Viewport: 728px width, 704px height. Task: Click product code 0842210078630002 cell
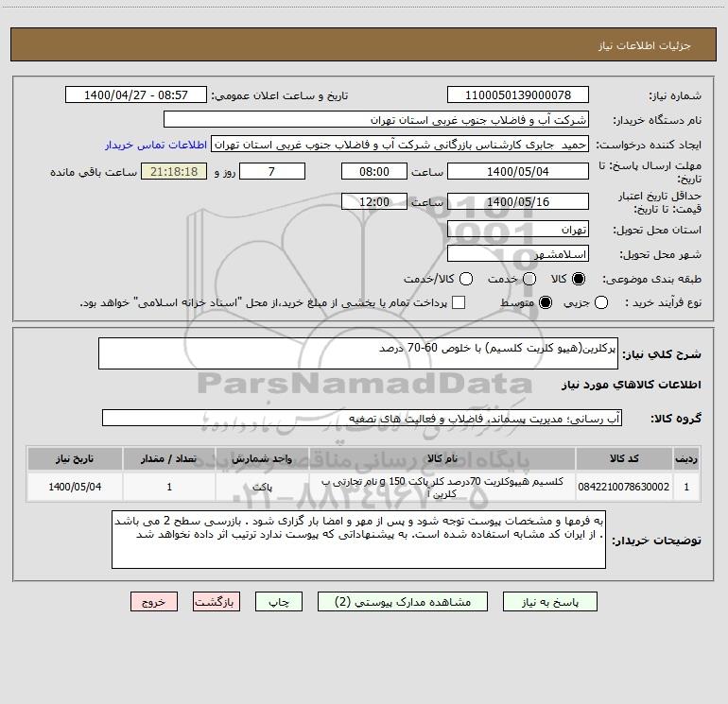[x=624, y=487]
